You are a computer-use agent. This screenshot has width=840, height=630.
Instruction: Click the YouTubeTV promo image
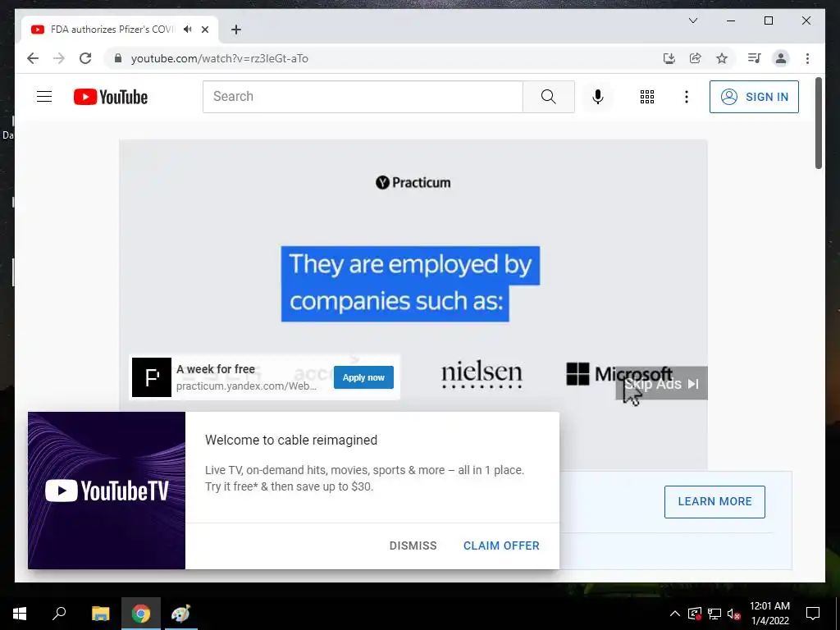(107, 491)
